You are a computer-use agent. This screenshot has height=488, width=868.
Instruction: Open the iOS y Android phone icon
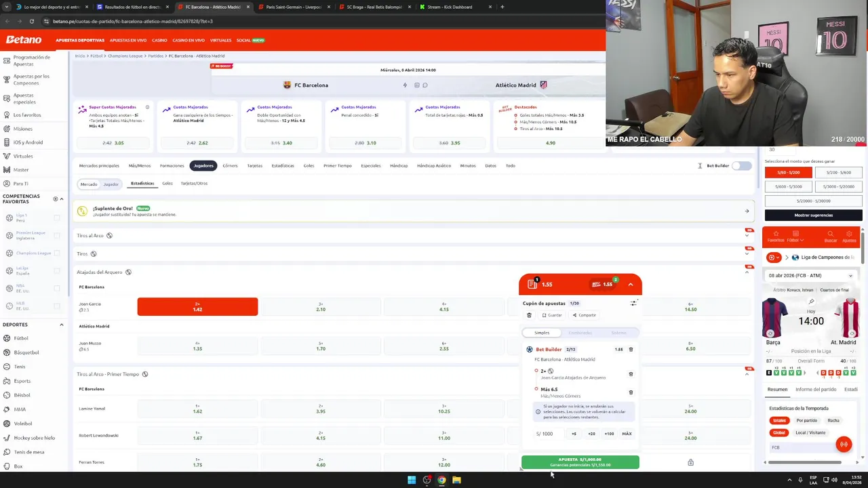[x=7, y=142]
